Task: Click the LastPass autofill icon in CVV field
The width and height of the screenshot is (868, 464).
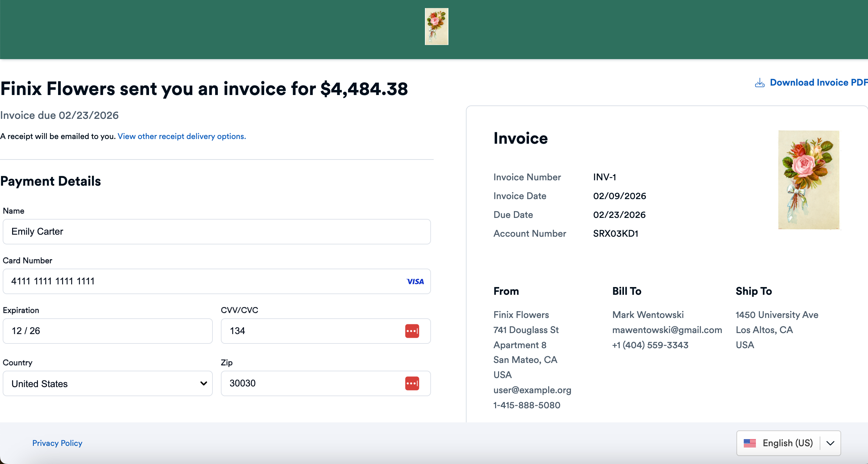Action: (x=413, y=331)
